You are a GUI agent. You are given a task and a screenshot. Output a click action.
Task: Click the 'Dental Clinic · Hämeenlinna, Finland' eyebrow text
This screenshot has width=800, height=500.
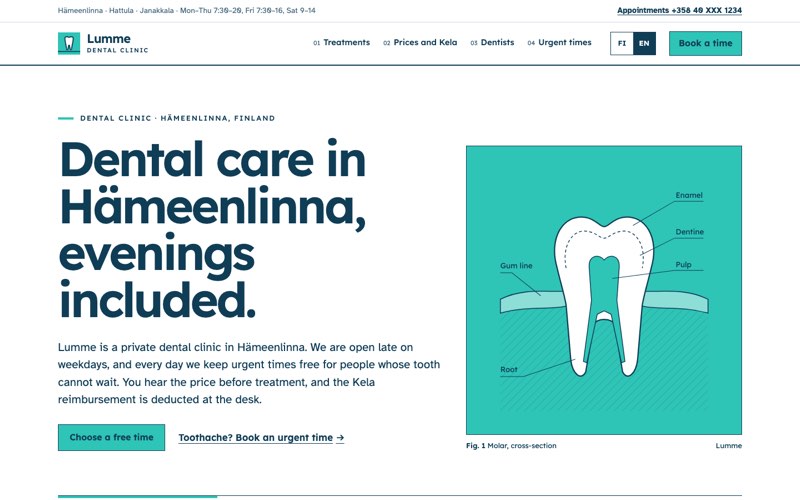point(177,118)
